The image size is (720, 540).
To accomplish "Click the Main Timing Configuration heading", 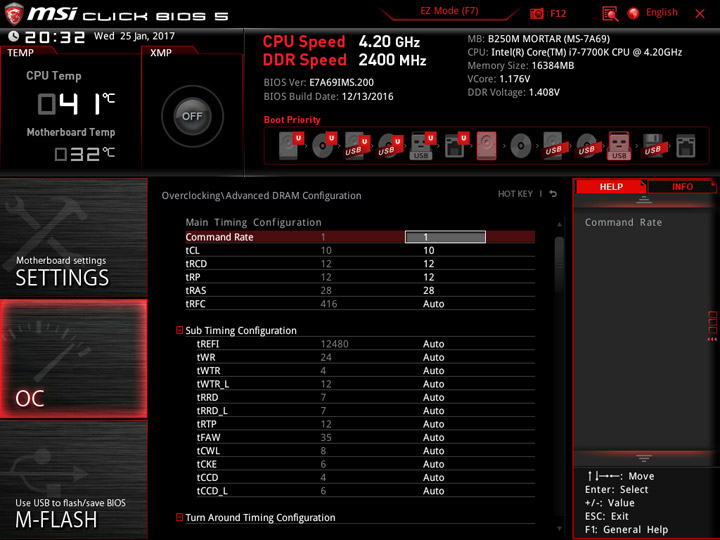I will pos(253,222).
